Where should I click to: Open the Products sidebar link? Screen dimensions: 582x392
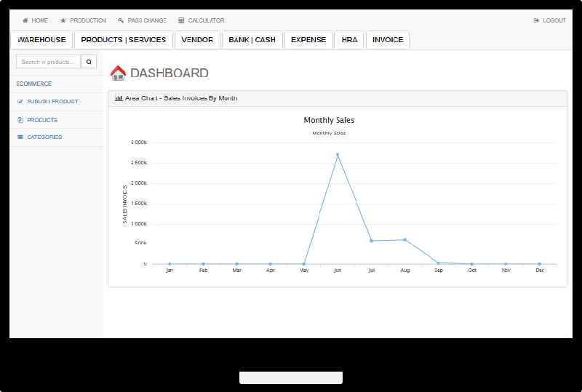click(42, 120)
